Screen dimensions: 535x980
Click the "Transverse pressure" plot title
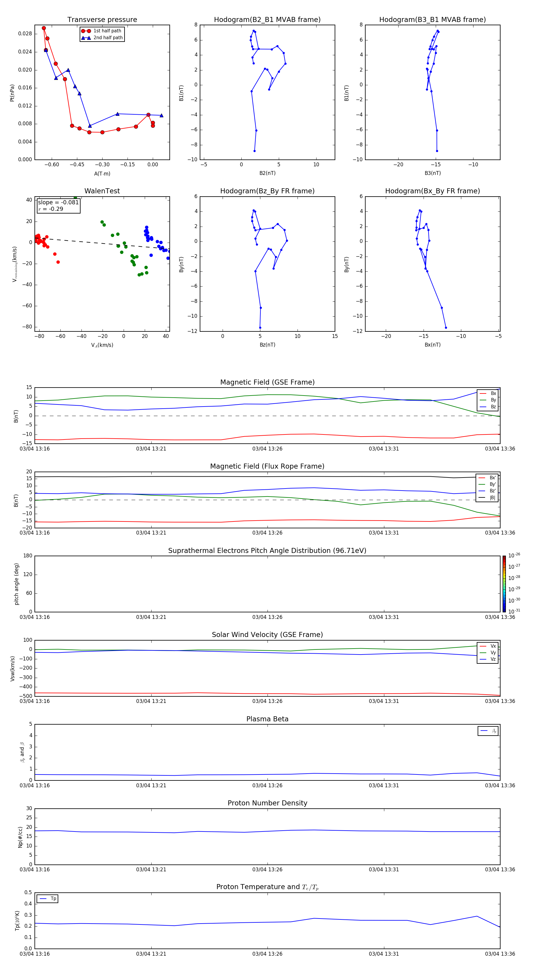tap(102, 19)
